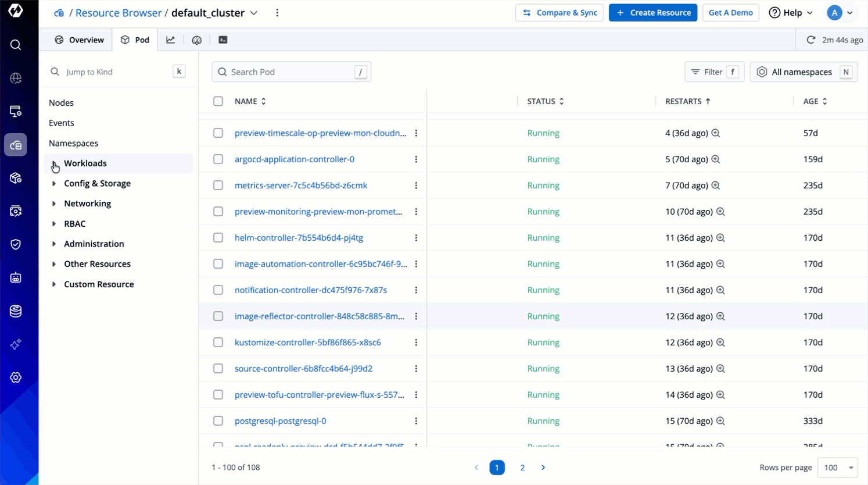The height and width of the screenshot is (485, 868).
Task: Click the search icon in left sidebar
Action: pos(16,45)
